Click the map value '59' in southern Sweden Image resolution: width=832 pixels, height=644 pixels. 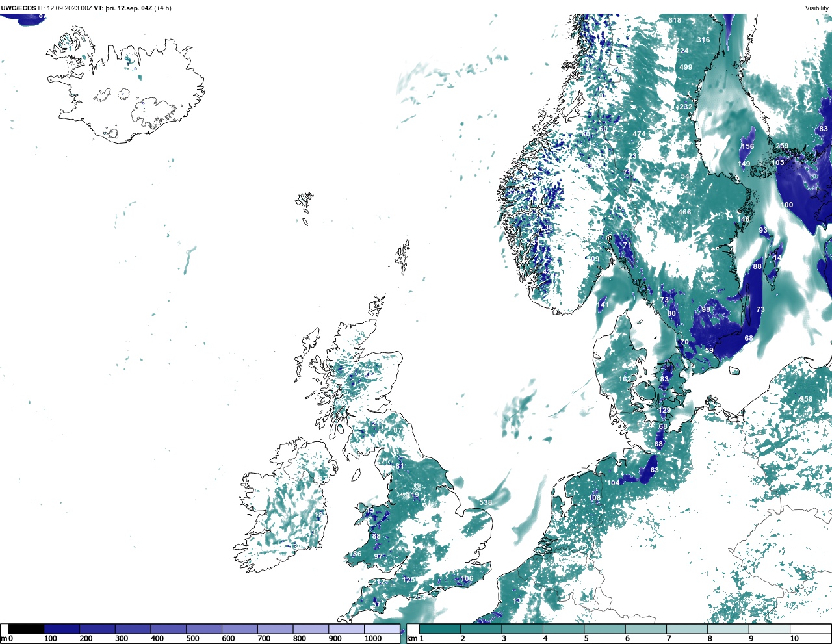point(709,350)
